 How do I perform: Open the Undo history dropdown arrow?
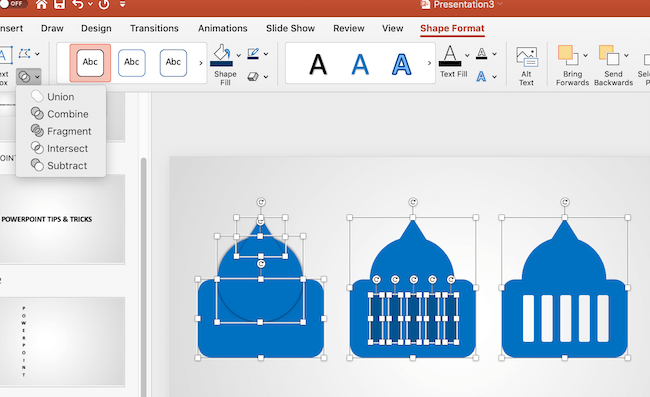(x=90, y=5)
